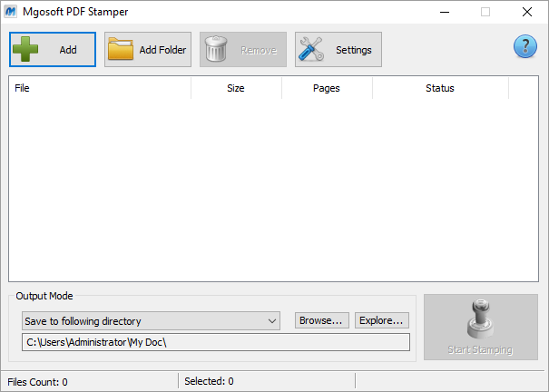Image resolution: width=549 pixels, height=392 pixels.
Task: Sort the list by Size column
Action: point(236,88)
